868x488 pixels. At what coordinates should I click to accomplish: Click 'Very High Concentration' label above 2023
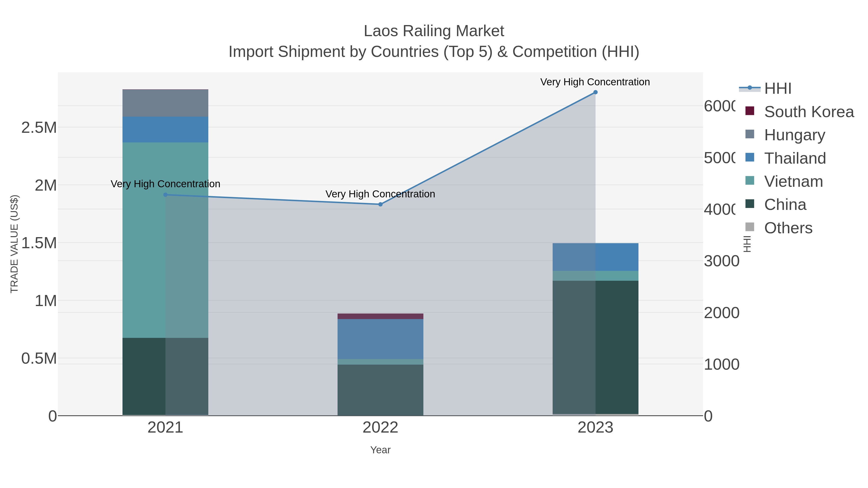click(595, 82)
